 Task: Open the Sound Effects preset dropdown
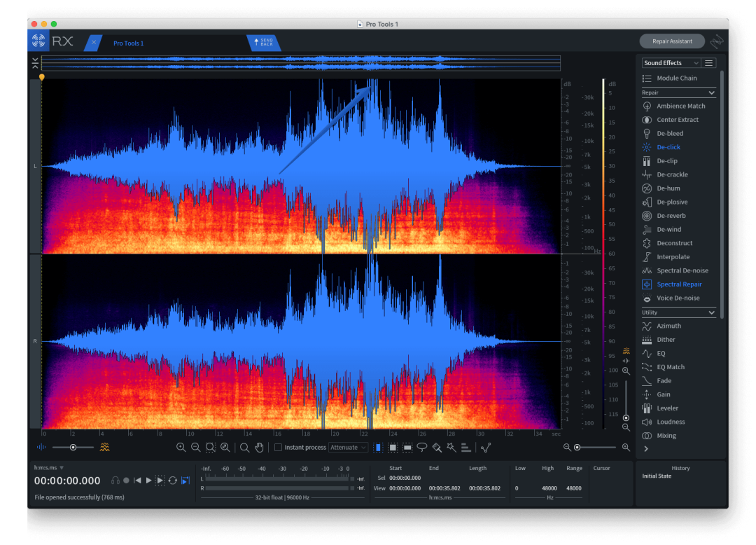click(x=671, y=63)
